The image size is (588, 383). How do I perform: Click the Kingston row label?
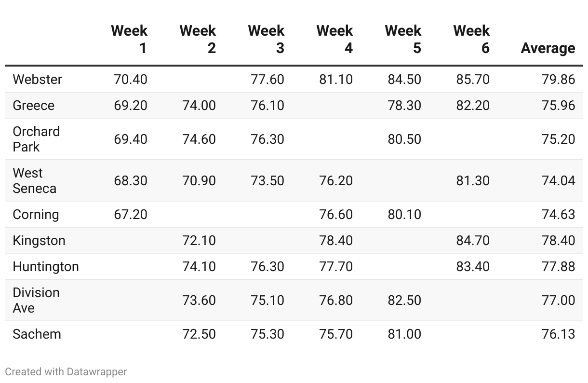pyautogui.click(x=39, y=240)
